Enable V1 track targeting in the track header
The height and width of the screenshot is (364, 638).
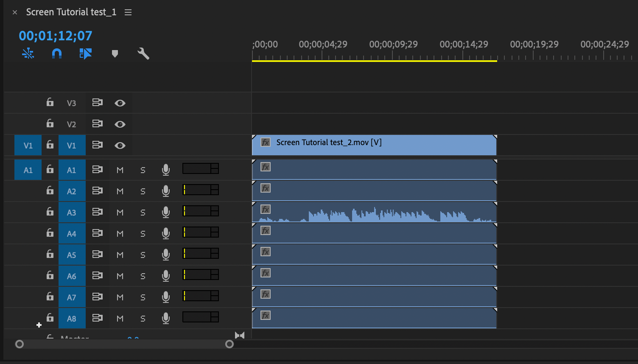72,145
